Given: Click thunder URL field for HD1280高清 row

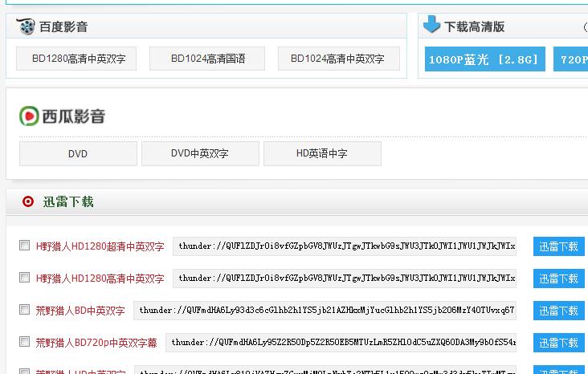Looking at the screenshot, I should coord(345,278).
